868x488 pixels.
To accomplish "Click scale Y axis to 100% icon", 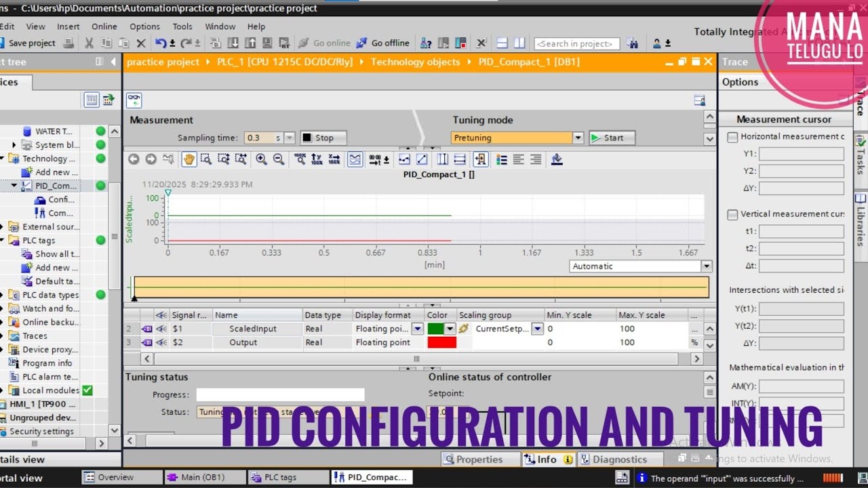I will point(317,159).
